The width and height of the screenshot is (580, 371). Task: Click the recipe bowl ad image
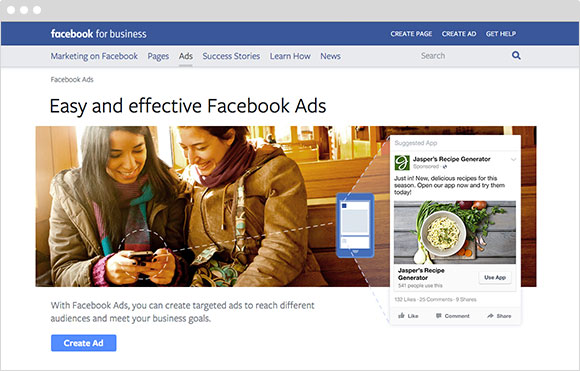[x=455, y=232]
